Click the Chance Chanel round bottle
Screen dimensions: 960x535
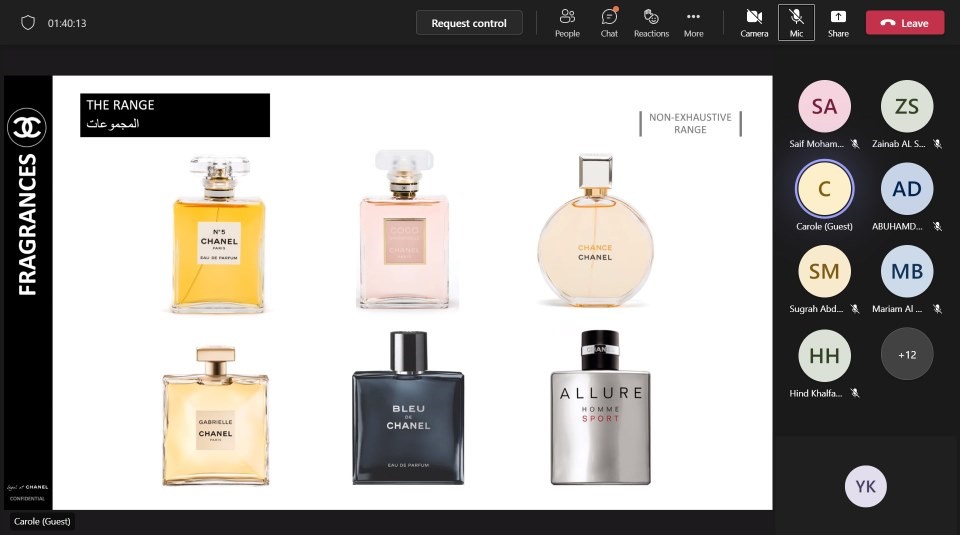[595, 230]
